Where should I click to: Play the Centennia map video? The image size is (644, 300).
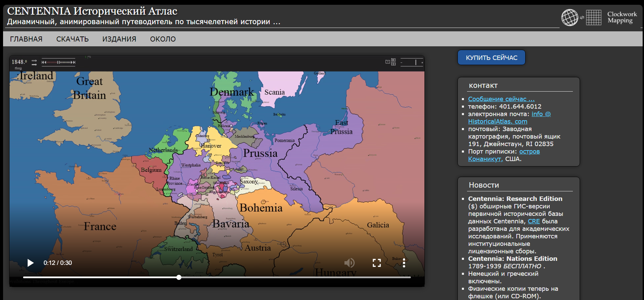[x=30, y=263]
